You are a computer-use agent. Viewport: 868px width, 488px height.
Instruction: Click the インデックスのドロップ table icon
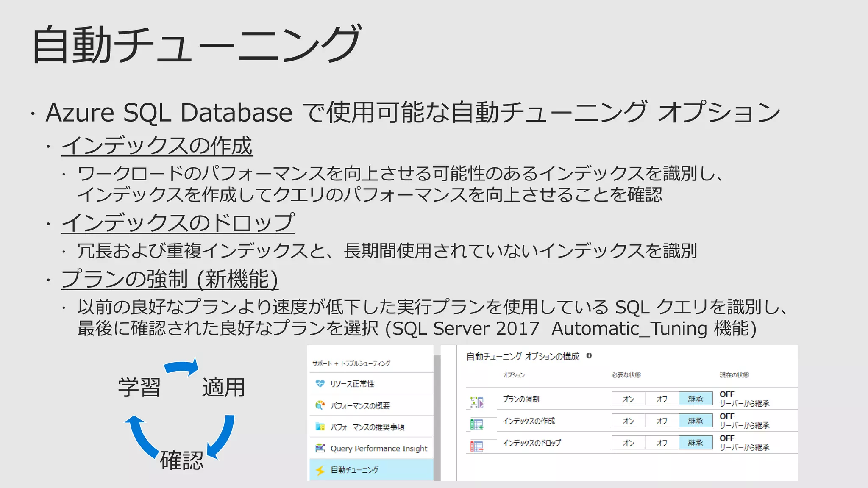[x=477, y=446]
